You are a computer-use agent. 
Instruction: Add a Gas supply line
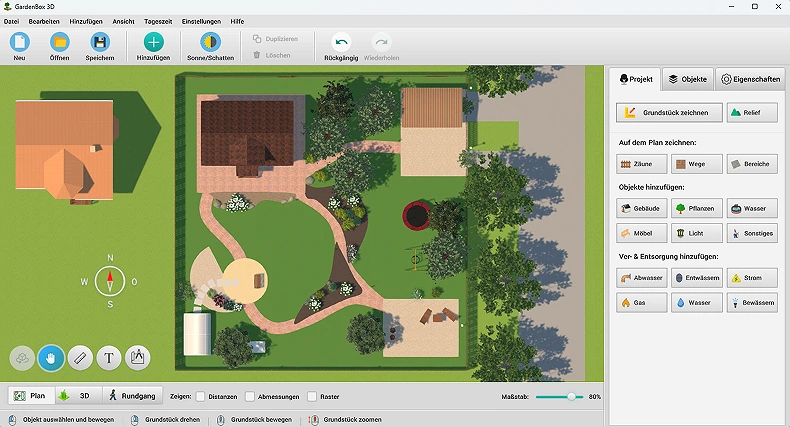point(641,303)
